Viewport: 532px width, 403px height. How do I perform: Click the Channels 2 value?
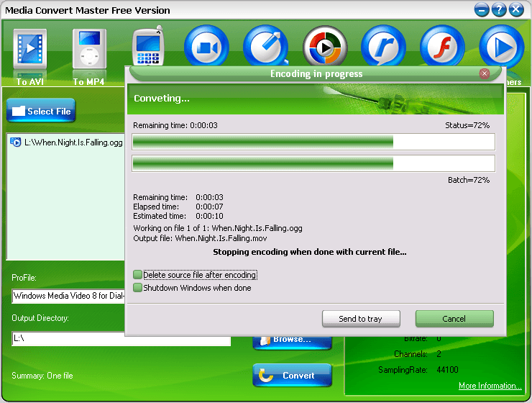point(439,354)
